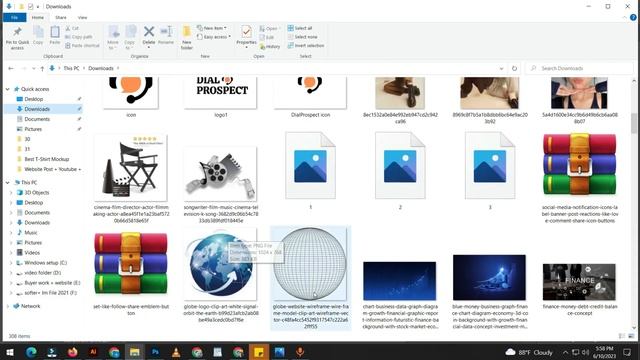This screenshot has height=360, width=640.
Task: Click the Refresh button in address bar
Action: click(514, 69)
